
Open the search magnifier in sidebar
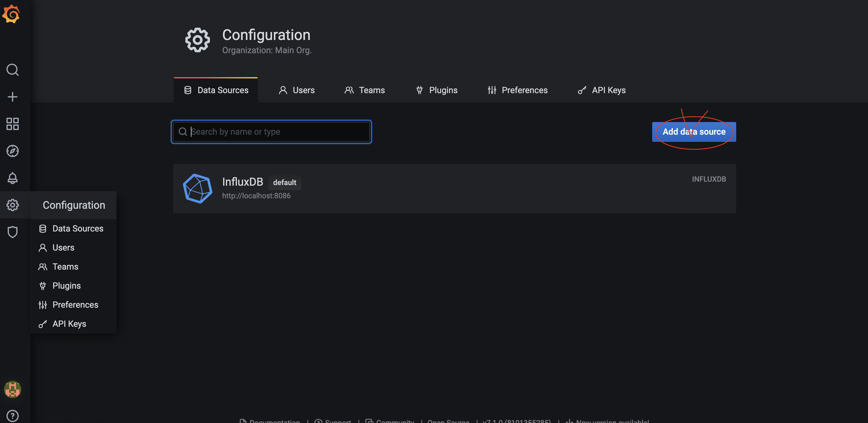[13, 70]
